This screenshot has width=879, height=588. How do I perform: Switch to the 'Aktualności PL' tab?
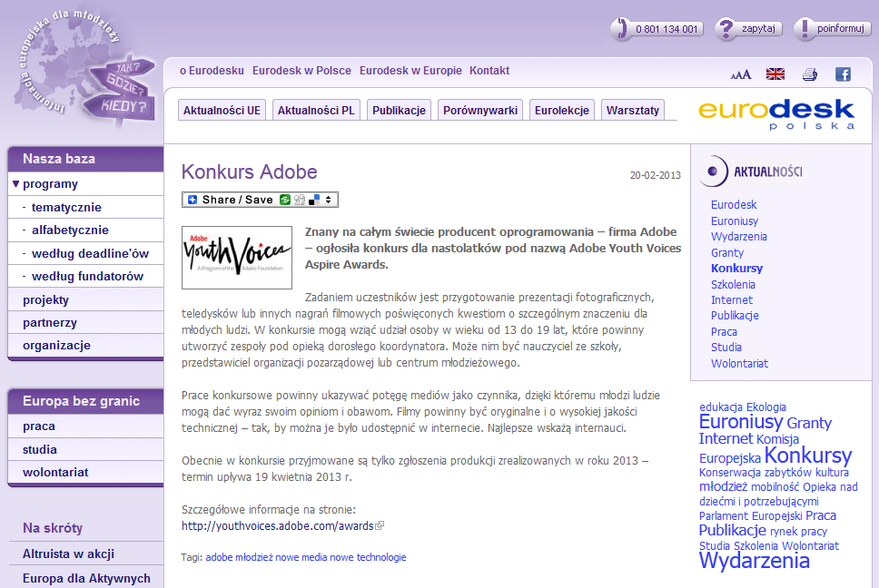pos(316,111)
